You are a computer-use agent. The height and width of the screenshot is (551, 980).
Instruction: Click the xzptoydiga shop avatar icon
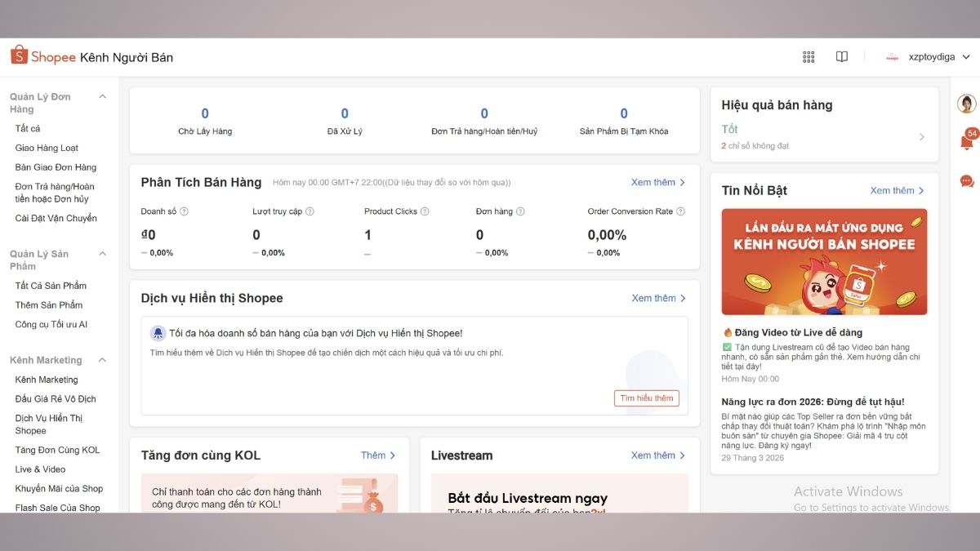[x=892, y=57]
